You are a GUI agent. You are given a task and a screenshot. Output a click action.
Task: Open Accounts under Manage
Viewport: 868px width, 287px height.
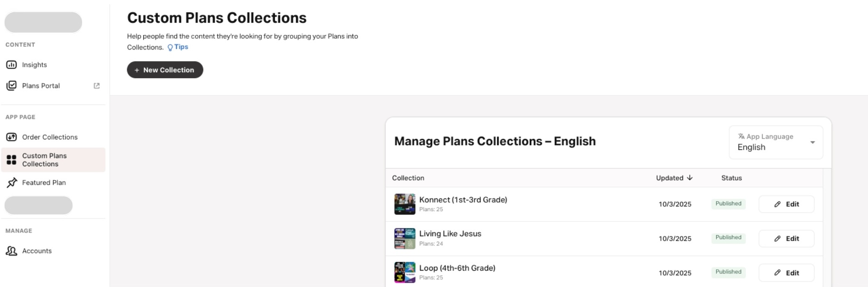37,251
